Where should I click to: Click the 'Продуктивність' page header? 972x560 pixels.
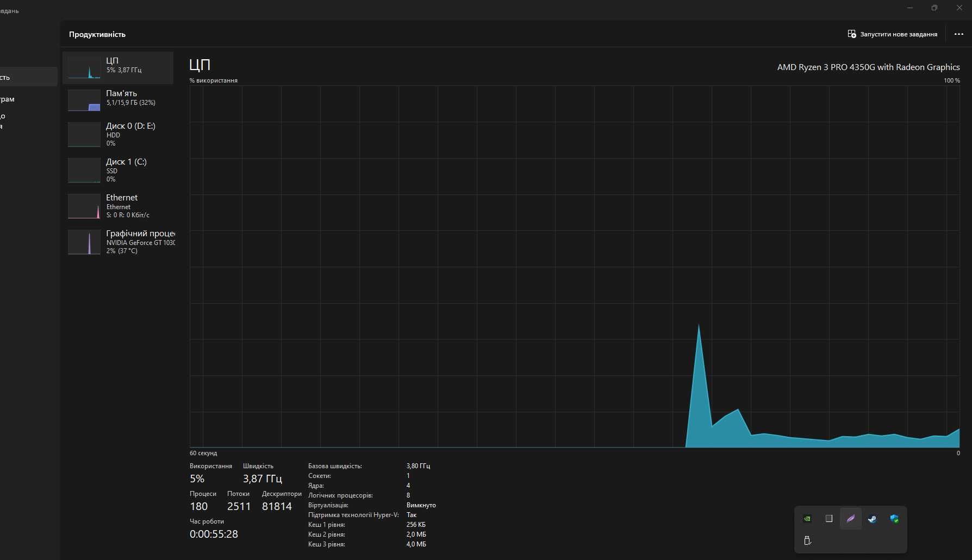coord(97,34)
